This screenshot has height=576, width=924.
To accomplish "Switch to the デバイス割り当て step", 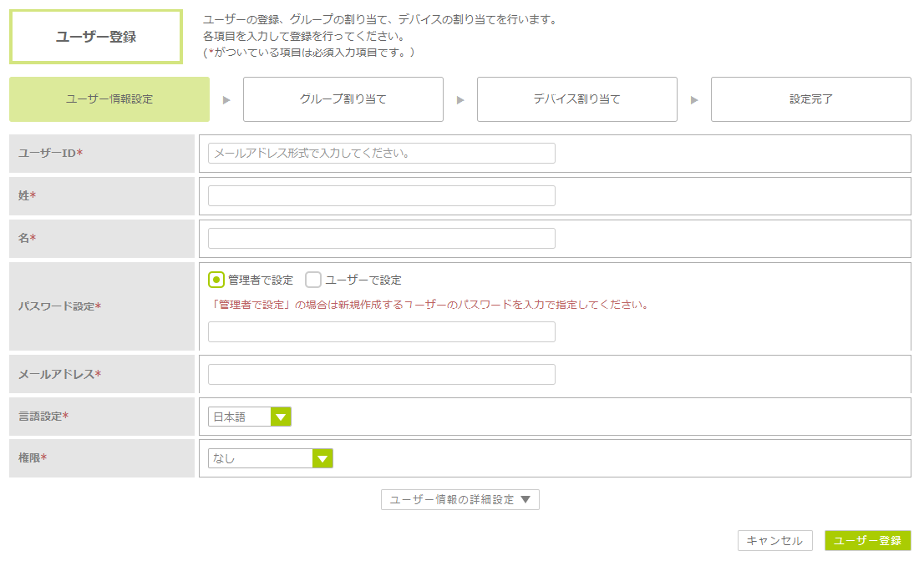I will pos(576,99).
